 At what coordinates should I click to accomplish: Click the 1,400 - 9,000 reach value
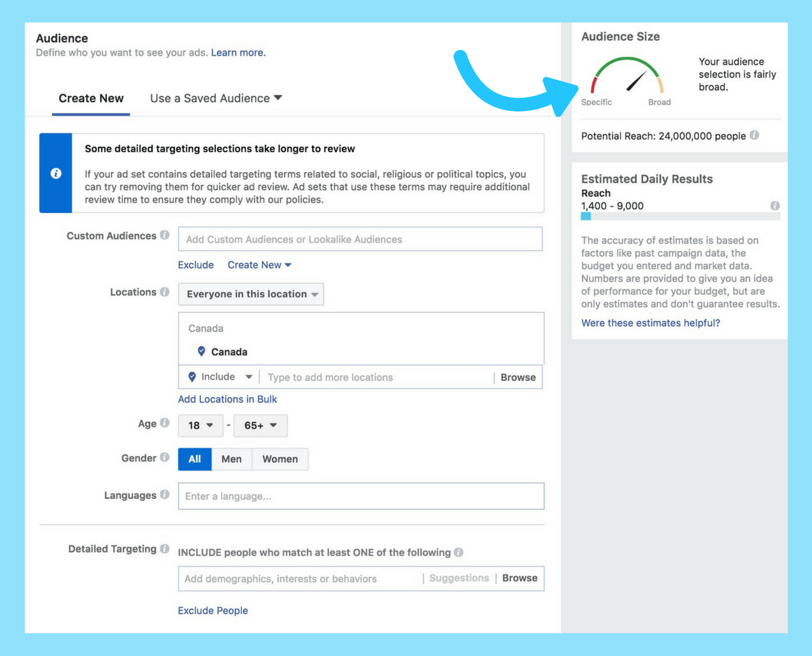pos(612,206)
